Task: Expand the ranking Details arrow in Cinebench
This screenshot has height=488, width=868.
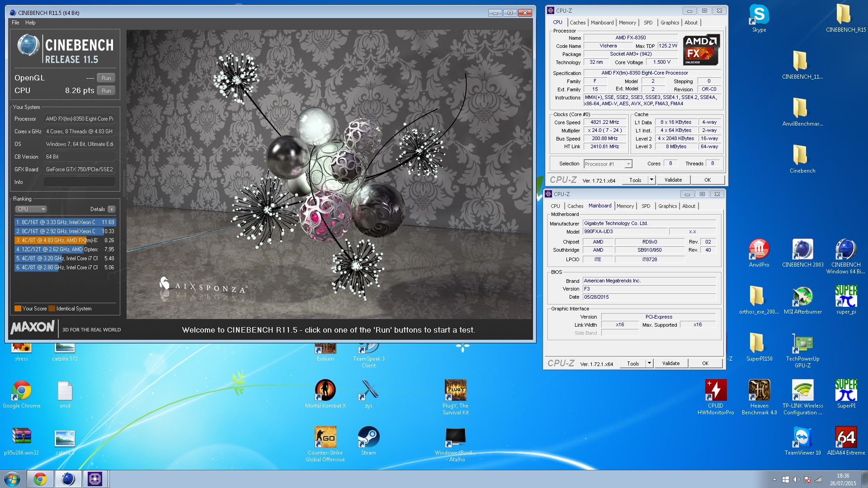Action: pos(112,209)
